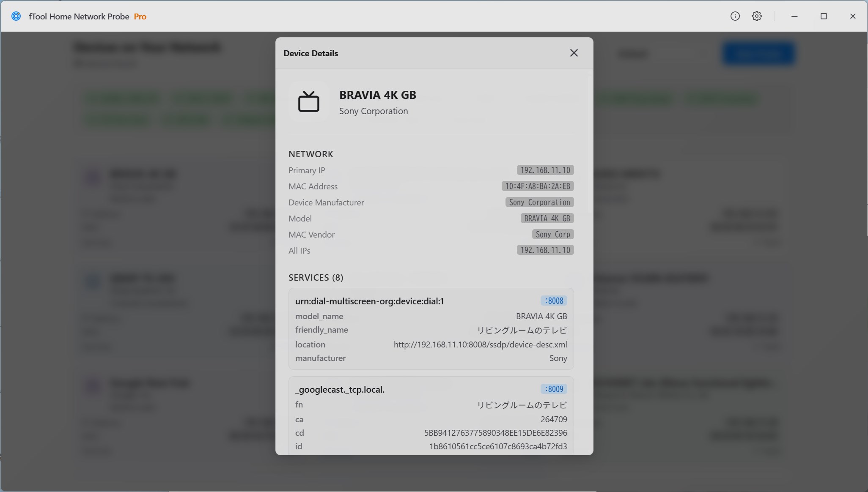Click the blurred blue button behind dialog
The height and width of the screenshot is (492, 868).
[758, 54]
